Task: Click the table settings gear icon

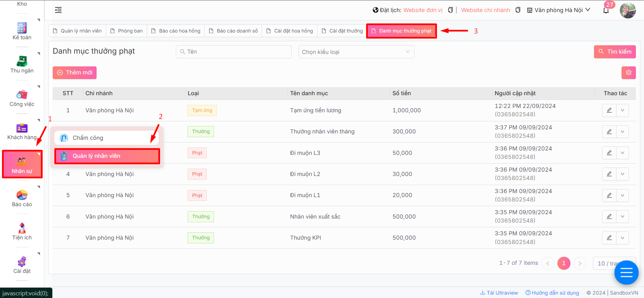Action: click(x=628, y=72)
